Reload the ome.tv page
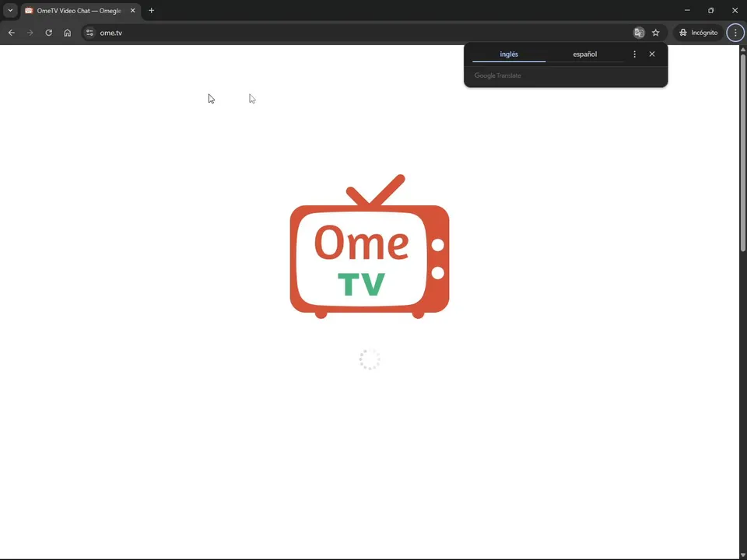The image size is (747, 560). point(48,33)
